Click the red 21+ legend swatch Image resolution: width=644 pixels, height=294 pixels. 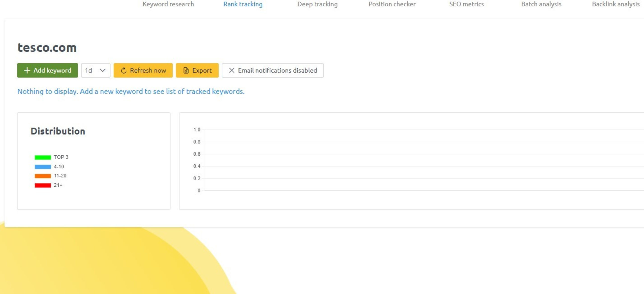click(x=43, y=185)
